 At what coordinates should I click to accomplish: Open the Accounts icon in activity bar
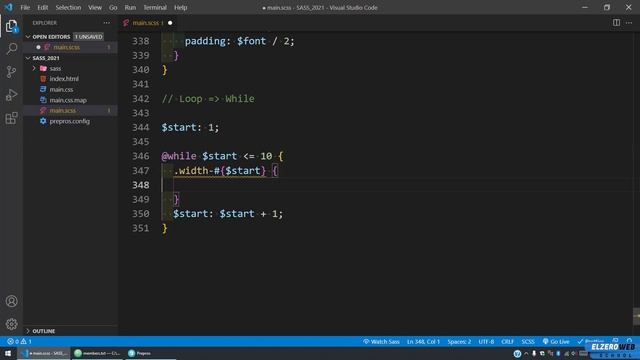[x=11, y=301]
